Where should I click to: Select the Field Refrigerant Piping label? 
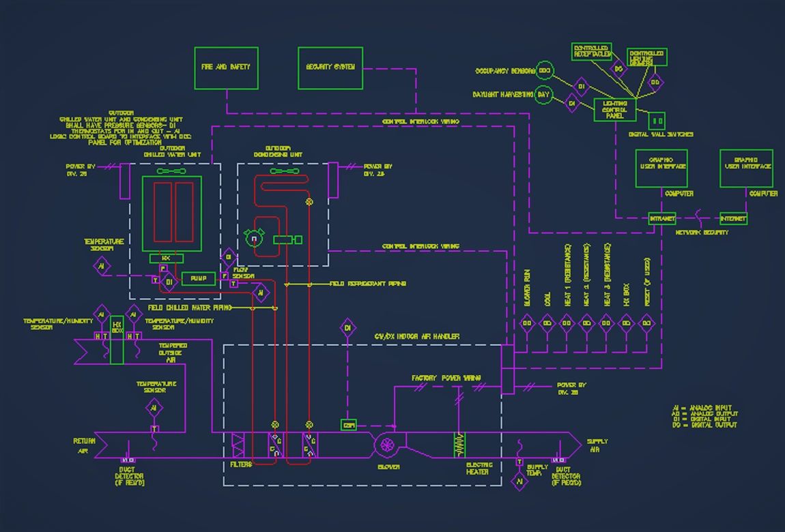[367, 284]
